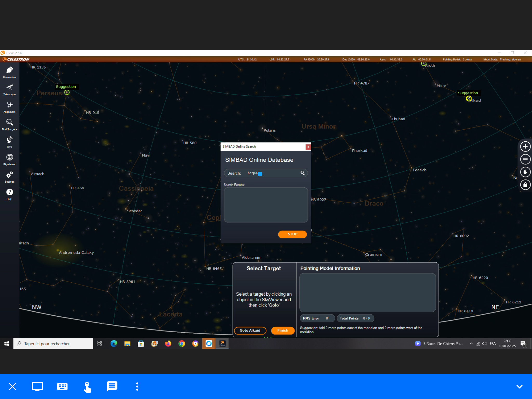Open File Explorer from taskbar

click(127, 344)
